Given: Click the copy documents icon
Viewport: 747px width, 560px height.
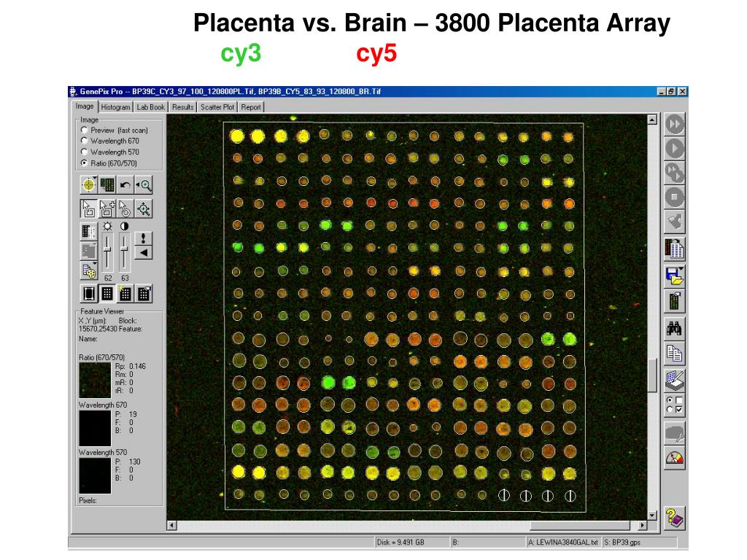Looking at the screenshot, I should (675, 353).
